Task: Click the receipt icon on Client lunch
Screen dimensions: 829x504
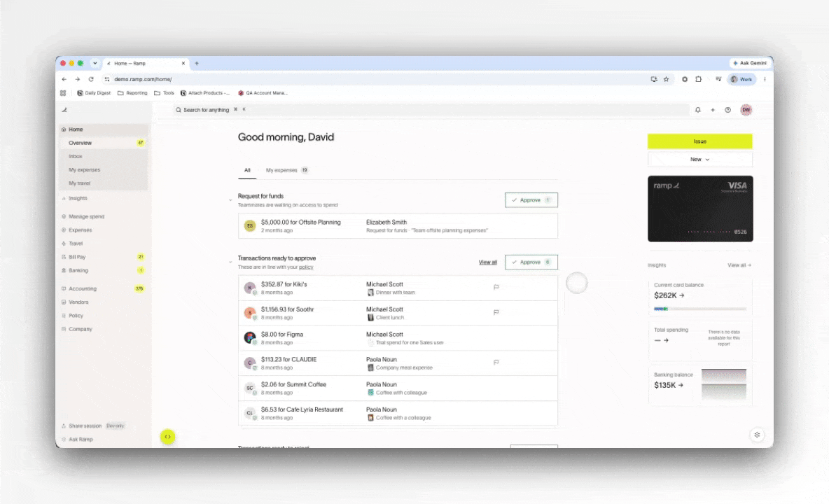Action: click(370, 318)
